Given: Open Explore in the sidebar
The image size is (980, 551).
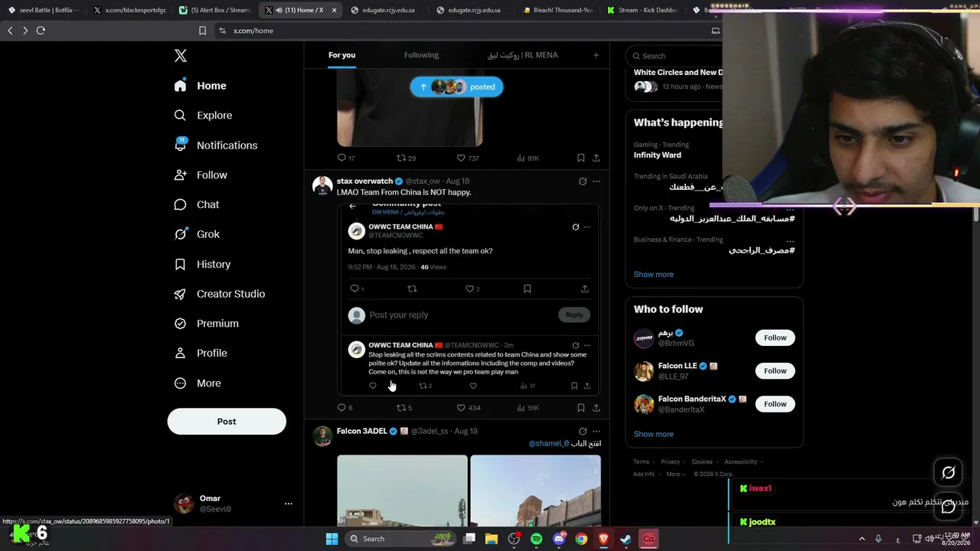Looking at the screenshot, I should coord(203,116).
